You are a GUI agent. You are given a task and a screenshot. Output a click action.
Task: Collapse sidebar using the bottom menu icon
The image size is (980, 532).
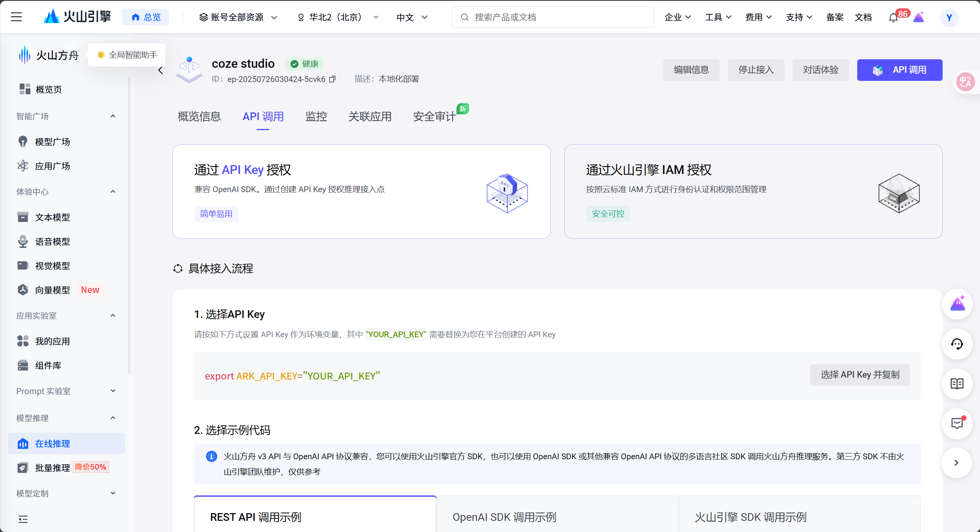23,519
